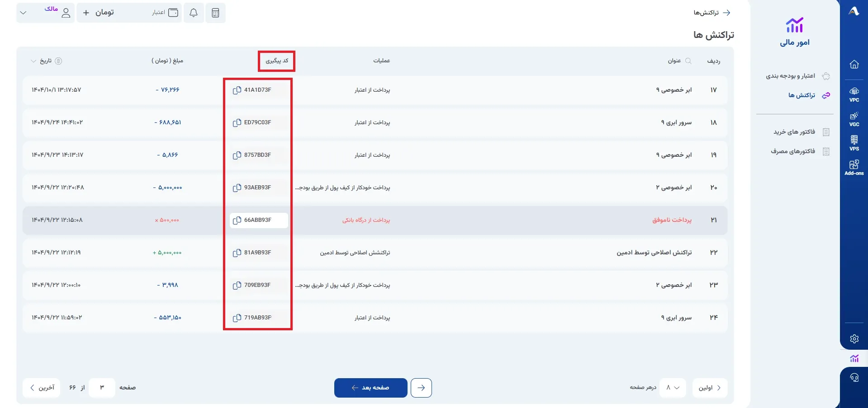Open settings gear in blue sidebar
Viewport: 868px width, 408px height.
854,339
